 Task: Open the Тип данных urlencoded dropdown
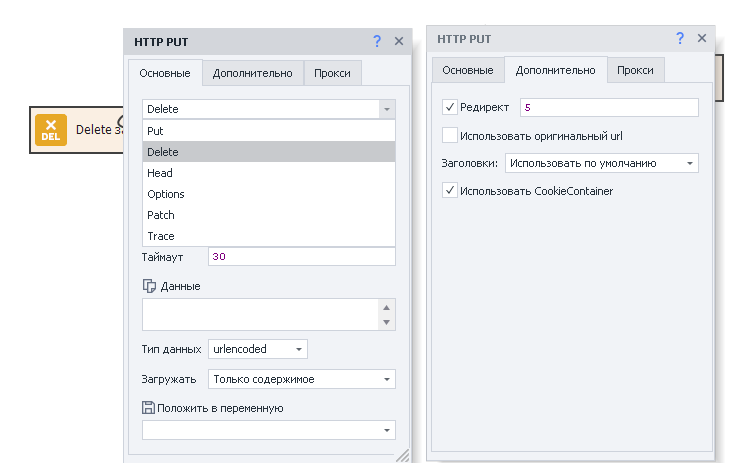tap(258, 349)
